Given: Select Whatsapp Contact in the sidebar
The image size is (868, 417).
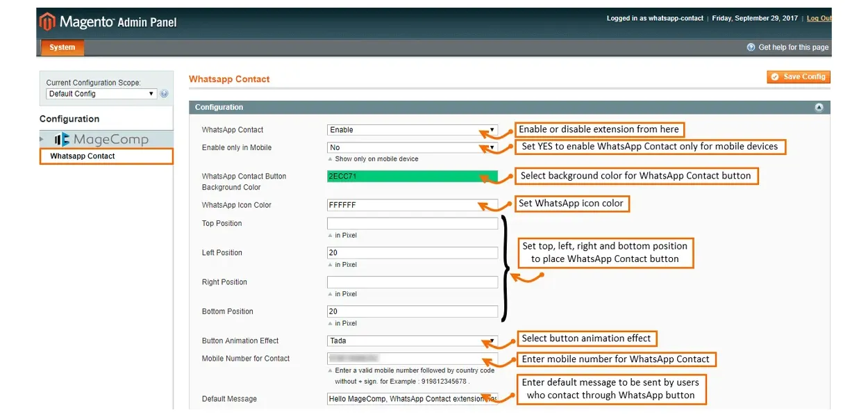Looking at the screenshot, I should [x=83, y=156].
